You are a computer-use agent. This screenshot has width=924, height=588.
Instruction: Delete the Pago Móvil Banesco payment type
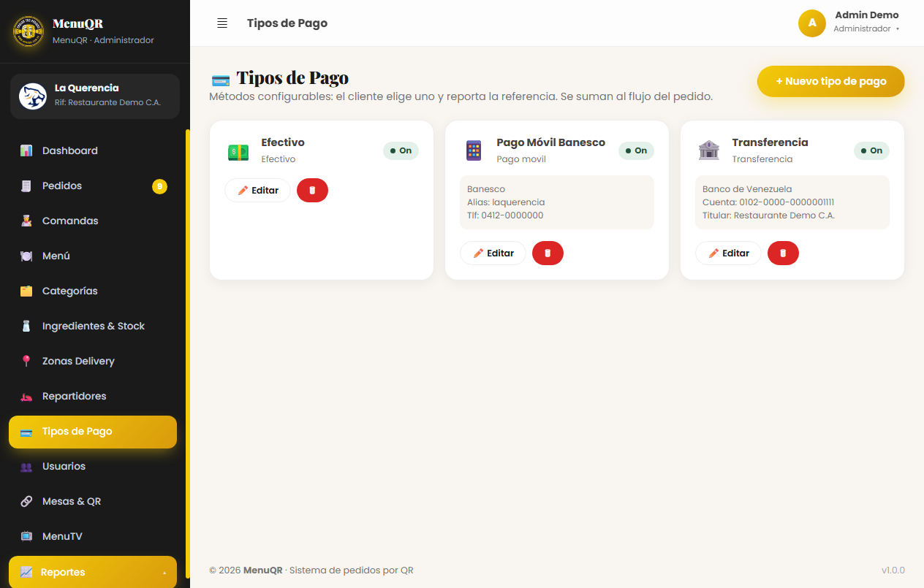point(548,253)
